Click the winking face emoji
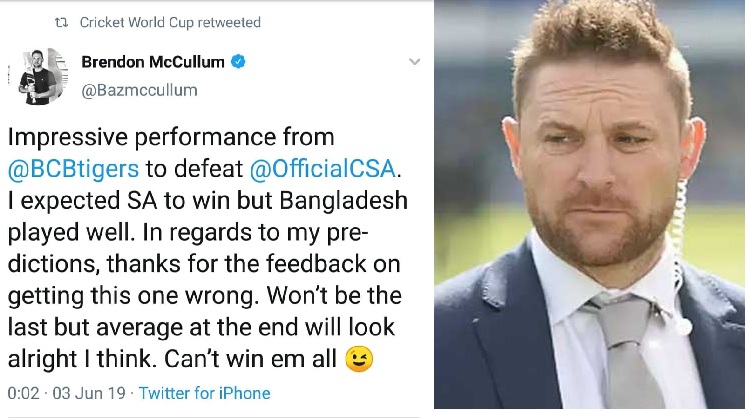This screenshot has height=418, width=750. [359, 359]
